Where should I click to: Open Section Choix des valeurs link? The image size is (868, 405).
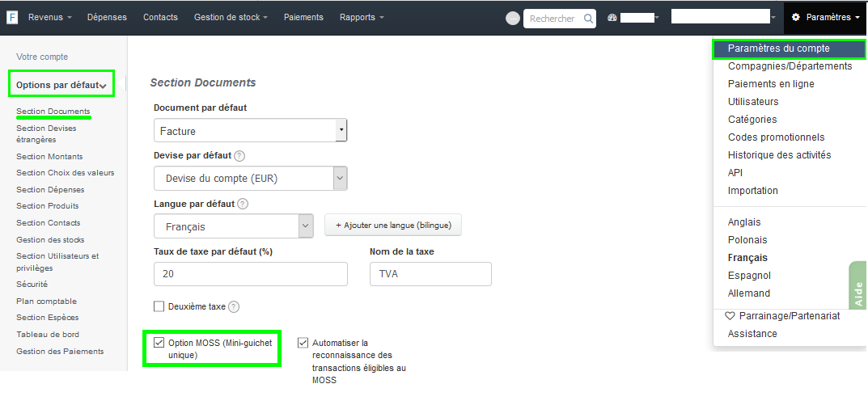click(66, 173)
